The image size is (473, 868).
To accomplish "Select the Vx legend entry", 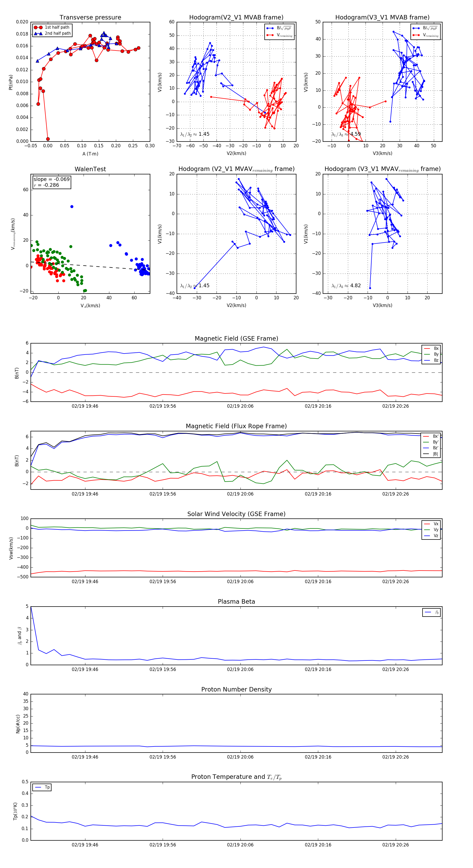I will click(431, 524).
